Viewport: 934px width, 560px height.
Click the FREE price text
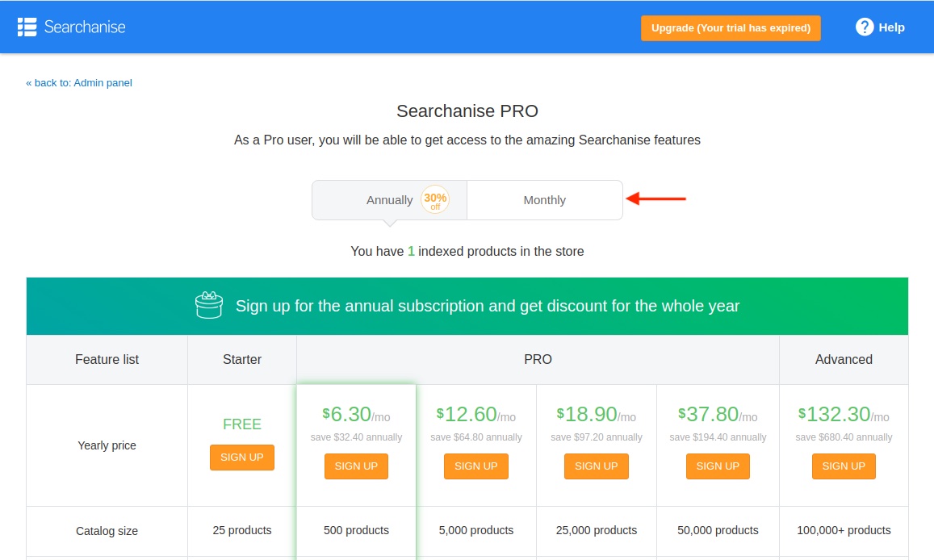point(242,424)
